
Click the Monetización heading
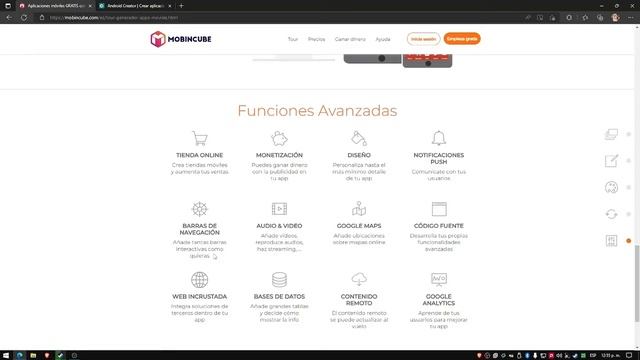(x=279, y=155)
